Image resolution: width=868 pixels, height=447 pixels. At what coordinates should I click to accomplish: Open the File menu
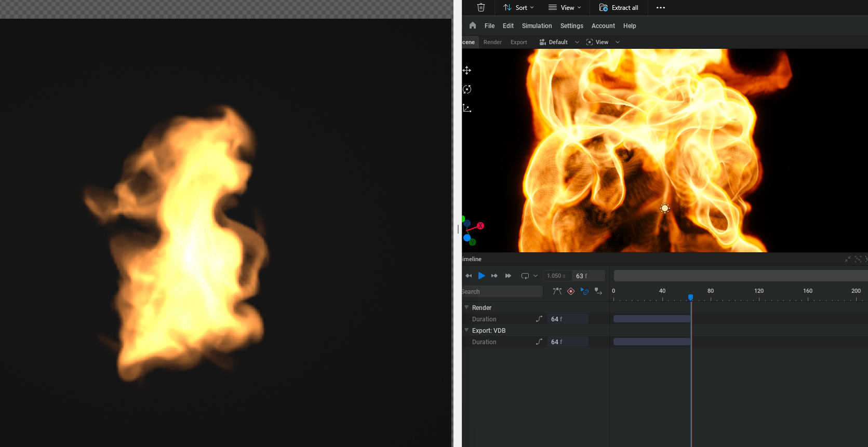pyautogui.click(x=489, y=26)
